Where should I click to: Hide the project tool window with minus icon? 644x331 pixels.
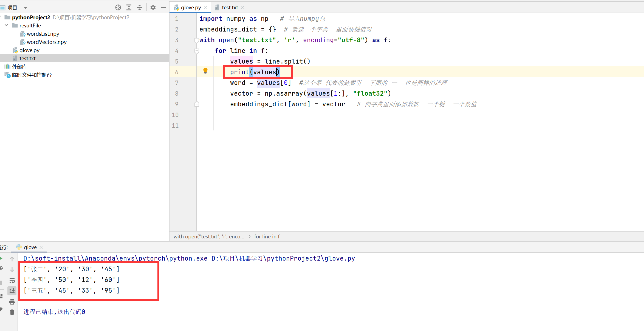(x=164, y=7)
